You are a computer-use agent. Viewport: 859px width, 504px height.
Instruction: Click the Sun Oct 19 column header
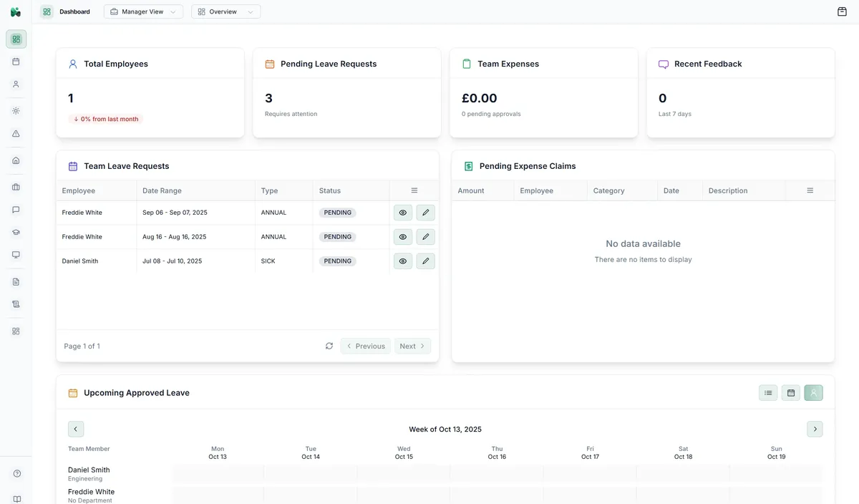(x=777, y=452)
